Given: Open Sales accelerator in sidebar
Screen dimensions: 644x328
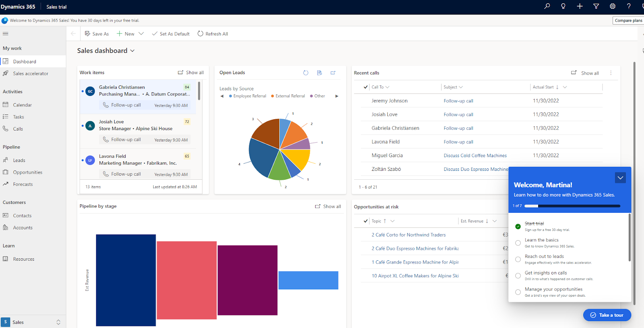Looking at the screenshot, I should point(30,74).
